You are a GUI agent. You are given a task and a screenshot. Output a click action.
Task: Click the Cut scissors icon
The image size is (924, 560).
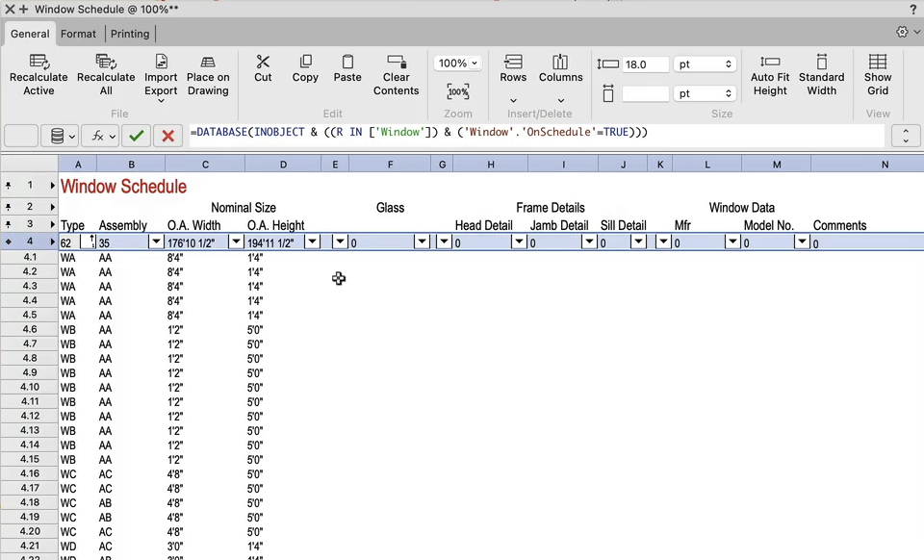(263, 63)
